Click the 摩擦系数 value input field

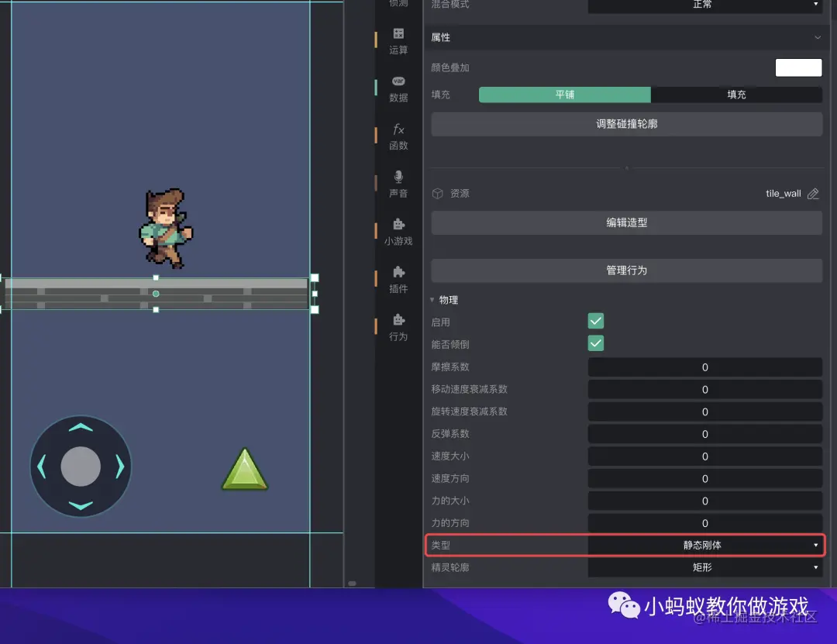pyautogui.click(x=704, y=367)
